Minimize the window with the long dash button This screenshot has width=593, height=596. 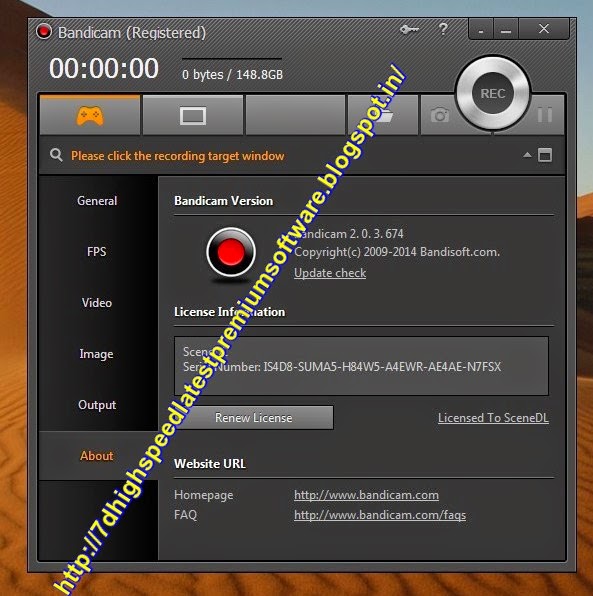pyautogui.click(x=506, y=29)
